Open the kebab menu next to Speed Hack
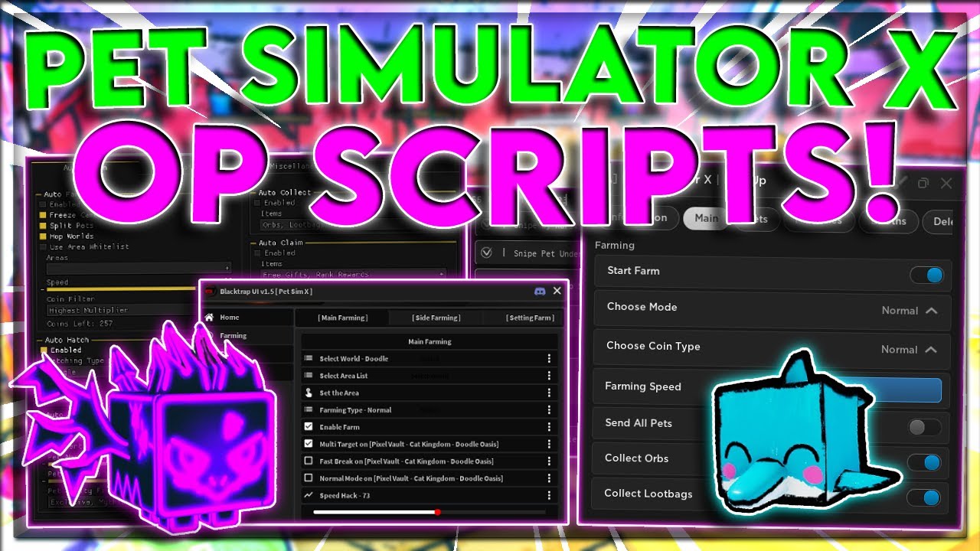The image size is (980, 551). [x=549, y=495]
